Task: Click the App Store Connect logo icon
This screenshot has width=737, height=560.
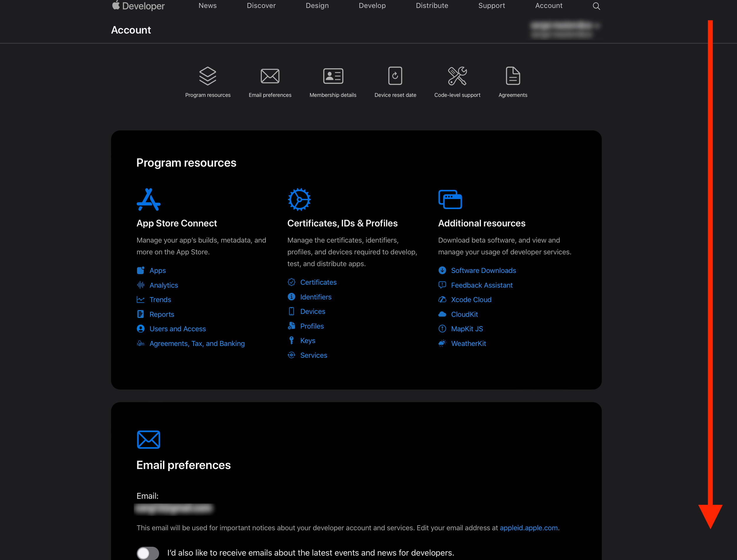Action: pos(149,199)
